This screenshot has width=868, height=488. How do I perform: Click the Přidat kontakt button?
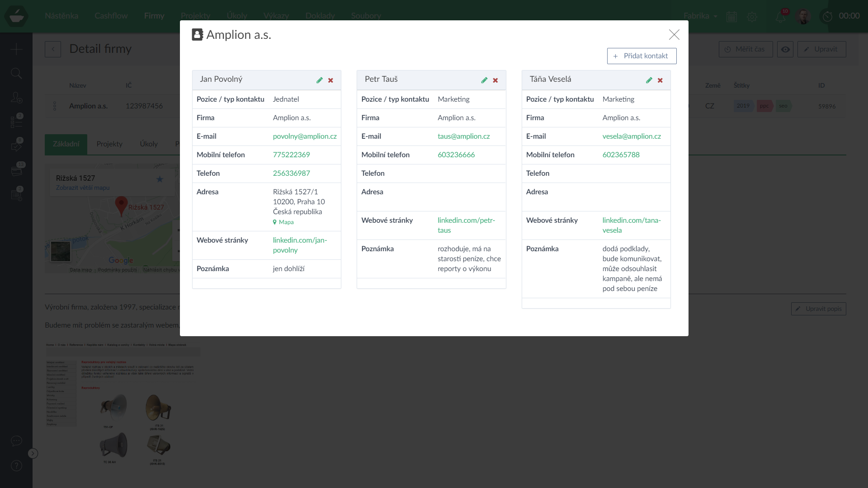pyautogui.click(x=642, y=56)
